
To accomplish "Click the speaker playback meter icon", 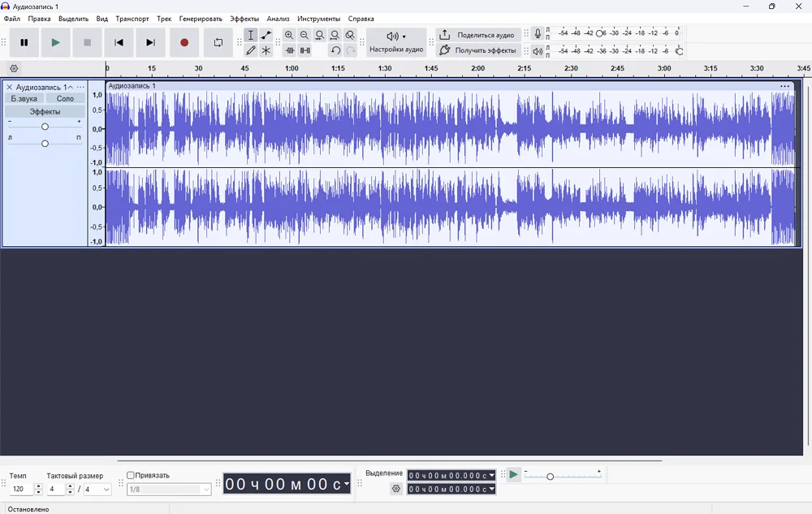I will pos(538,51).
